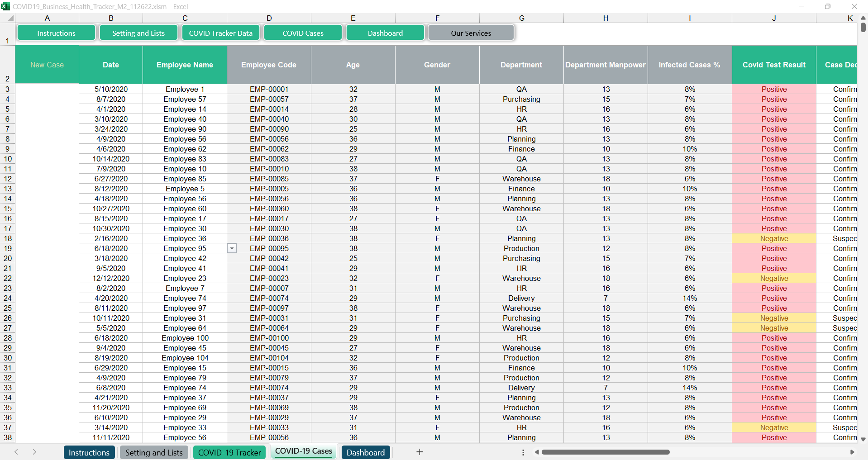Select the Negative result cell for Employee 36
Image resolution: width=868 pixels, height=460 pixels.
[x=774, y=238]
